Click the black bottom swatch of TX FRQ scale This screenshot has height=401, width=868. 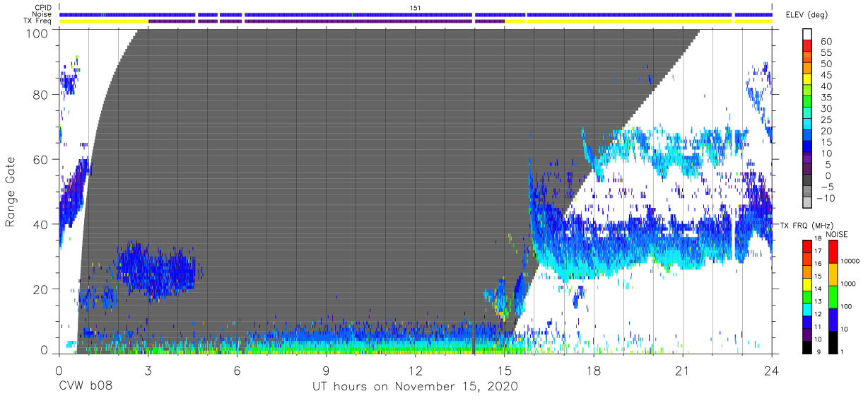[807, 347]
